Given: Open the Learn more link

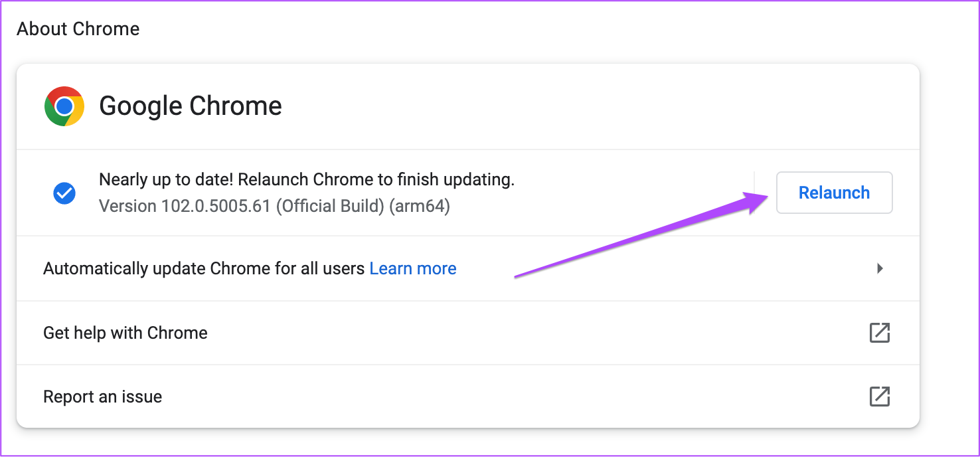Looking at the screenshot, I should coord(413,268).
